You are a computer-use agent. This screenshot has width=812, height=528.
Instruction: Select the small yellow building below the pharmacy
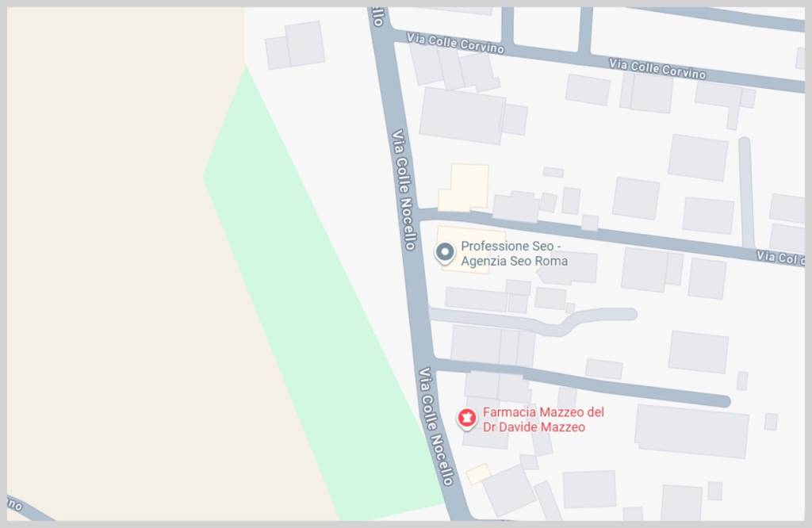click(x=478, y=473)
